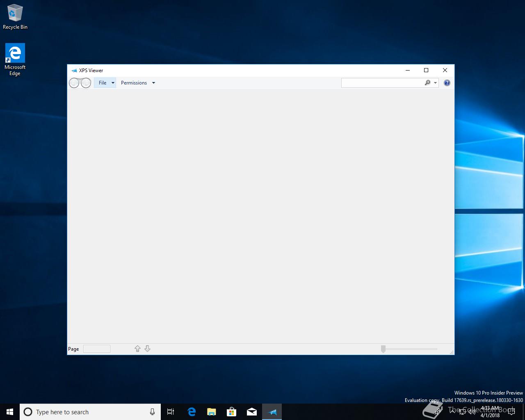Open the Action Center notifications icon
Viewport: 525px width, 420px height.
(511, 412)
